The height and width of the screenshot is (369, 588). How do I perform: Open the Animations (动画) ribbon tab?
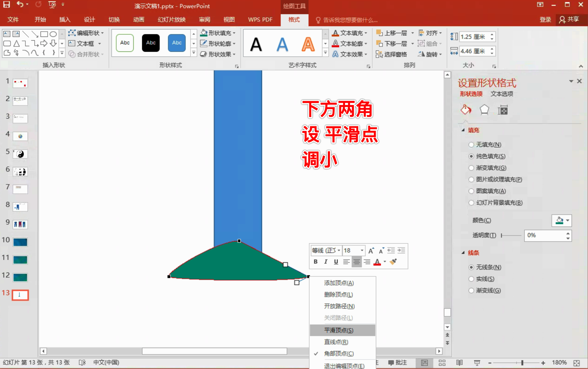[x=139, y=20]
